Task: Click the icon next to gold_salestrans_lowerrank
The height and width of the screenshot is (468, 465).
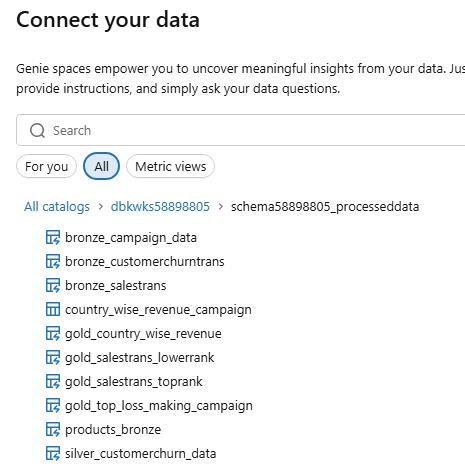Action: (x=53, y=357)
